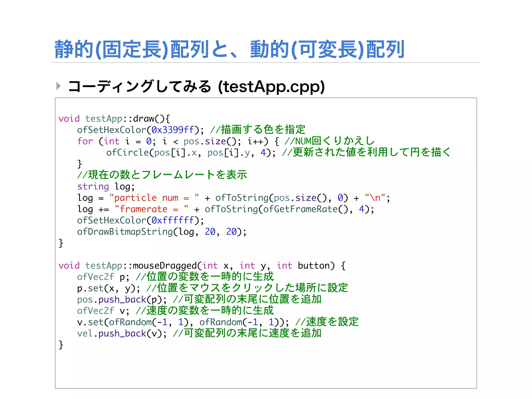This screenshot has height=399, width=532.
Task: Click the line ofVec2f p;
Action: click(103, 277)
